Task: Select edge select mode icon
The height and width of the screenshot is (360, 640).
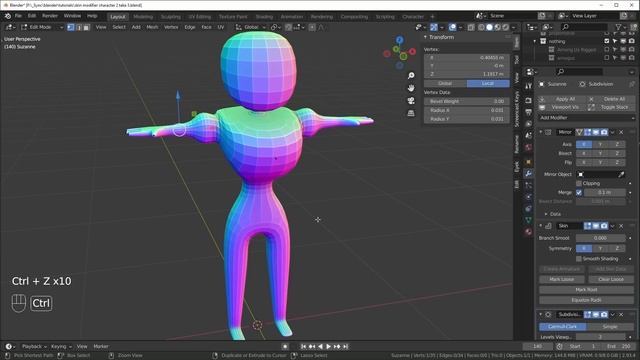Action: [79, 27]
